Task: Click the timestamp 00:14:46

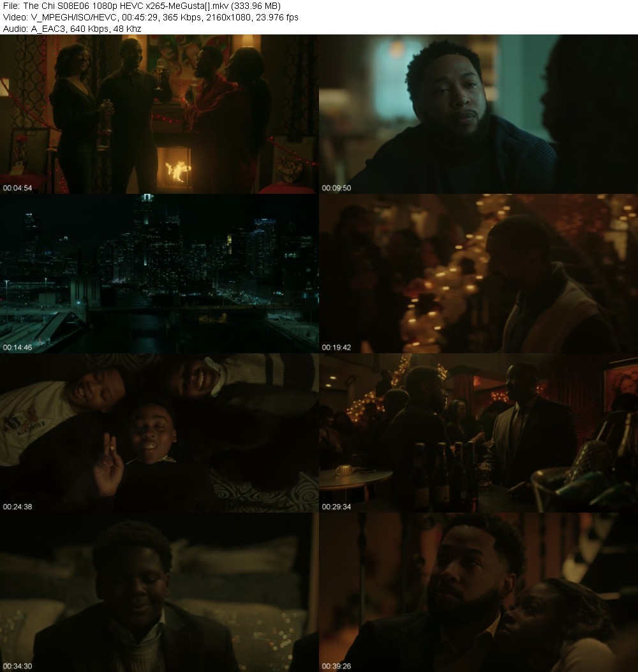Action: pos(18,347)
